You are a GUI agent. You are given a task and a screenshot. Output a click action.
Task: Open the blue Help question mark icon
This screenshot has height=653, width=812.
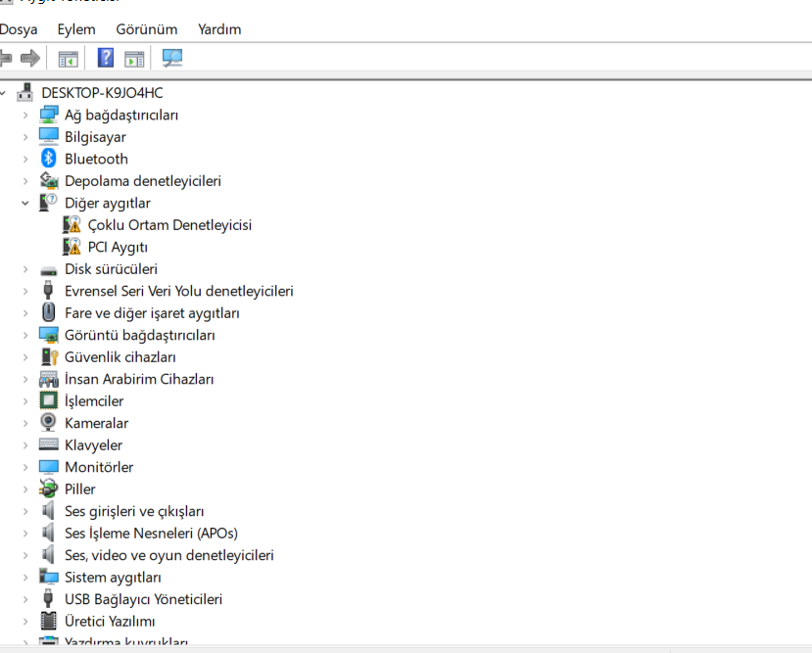coord(106,58)
